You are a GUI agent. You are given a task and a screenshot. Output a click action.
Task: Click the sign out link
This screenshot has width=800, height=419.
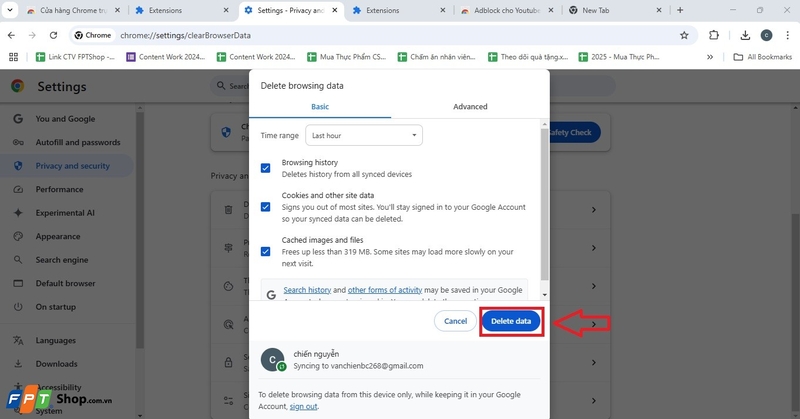[x=303, y=406]
